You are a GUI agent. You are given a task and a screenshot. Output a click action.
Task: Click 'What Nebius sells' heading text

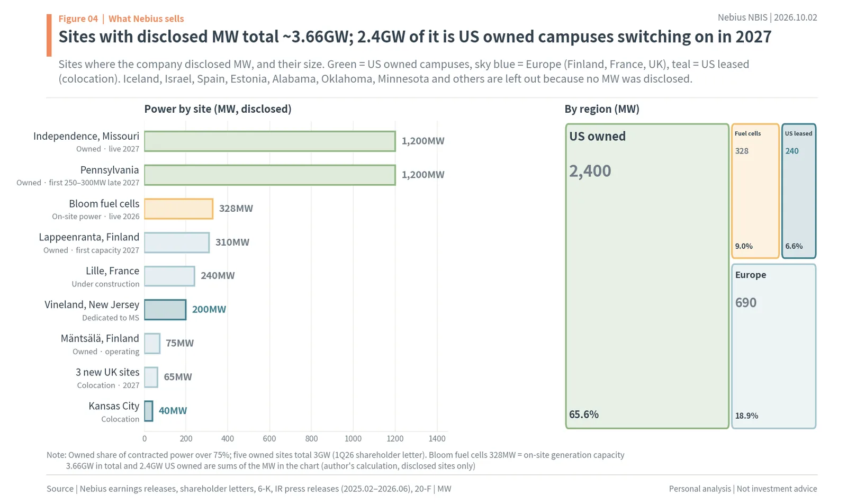(146, 19)
